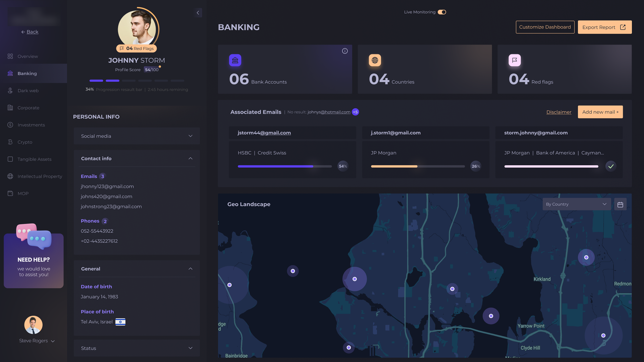Click the phone number 052-55443922
The image size is (644, 362).
click(x=97, y=231)
